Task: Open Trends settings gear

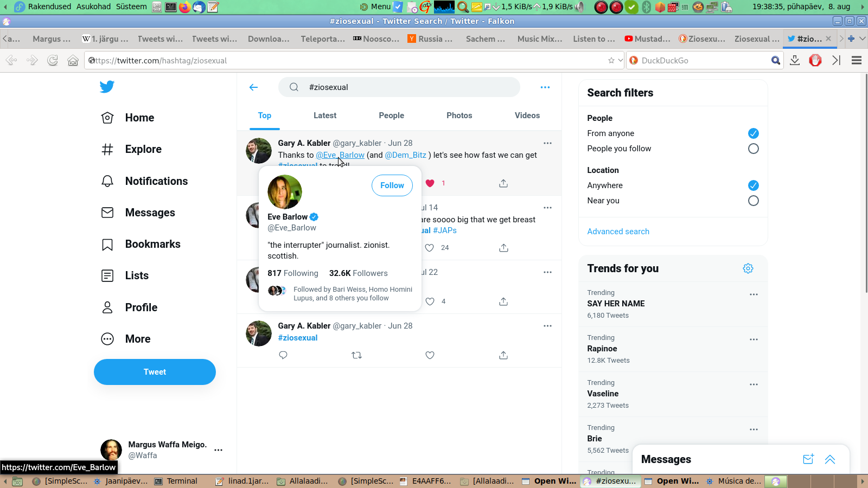Action: coord(748,268)
